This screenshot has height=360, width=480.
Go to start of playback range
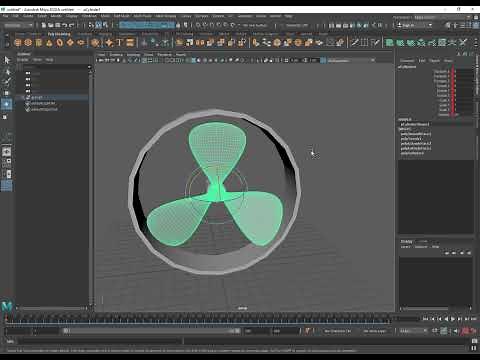coord(425,319)
